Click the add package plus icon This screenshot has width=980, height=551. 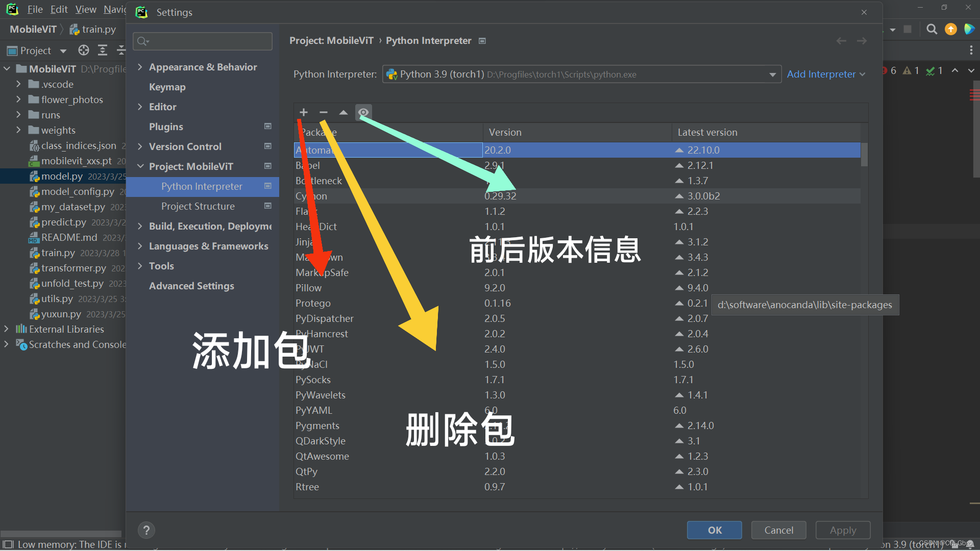pyautogui.click(x=304, y=112)
